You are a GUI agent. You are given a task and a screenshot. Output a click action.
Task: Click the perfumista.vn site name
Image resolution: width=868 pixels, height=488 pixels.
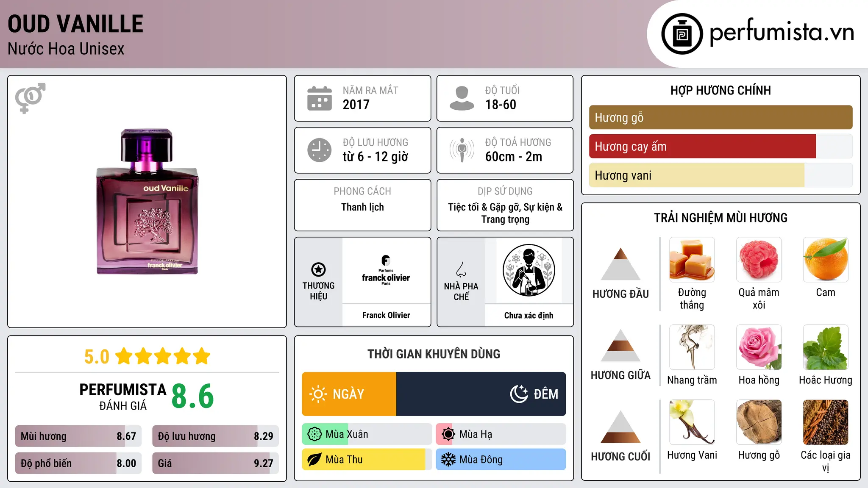(782, 32)
